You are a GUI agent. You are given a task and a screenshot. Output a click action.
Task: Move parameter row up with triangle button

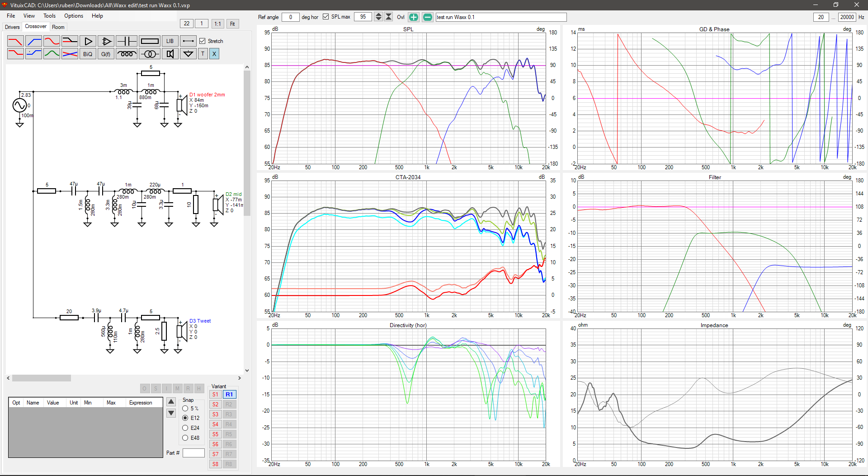coord(171,402)
